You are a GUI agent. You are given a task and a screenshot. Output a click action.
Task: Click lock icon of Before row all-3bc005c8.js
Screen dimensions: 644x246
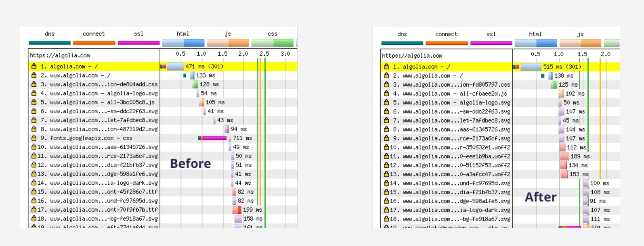tap(34, 102)
